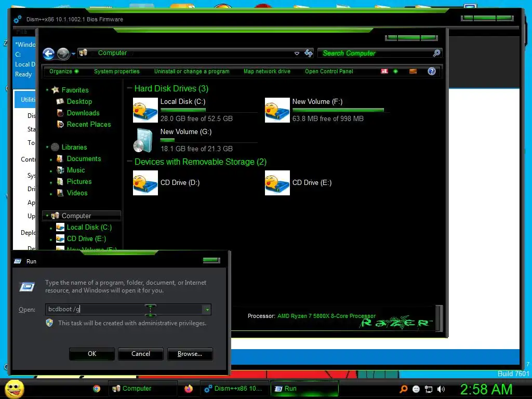Collapse the Hard Disk Drives group
This screenshot has width=532, height=399.
129,88
